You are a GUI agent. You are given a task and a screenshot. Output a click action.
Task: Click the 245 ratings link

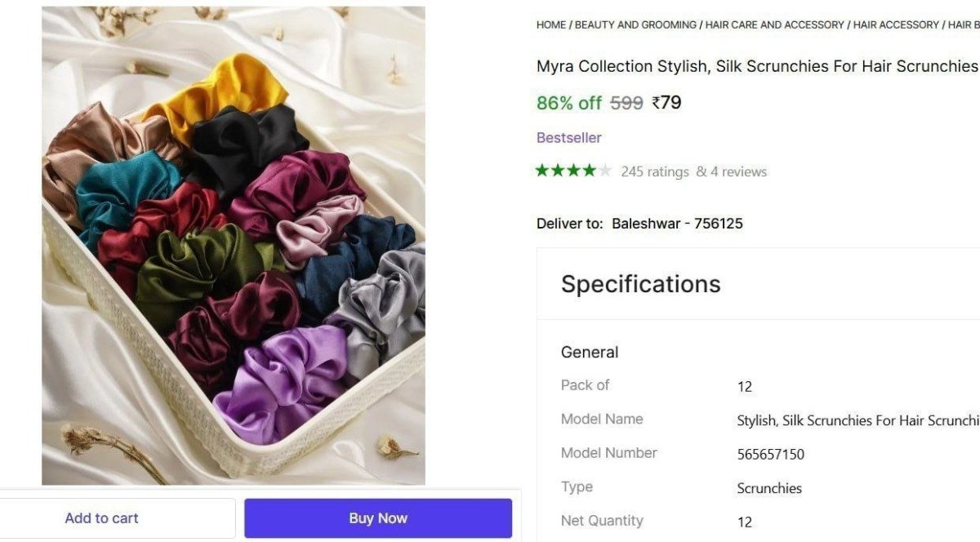(x=653, y=171)
